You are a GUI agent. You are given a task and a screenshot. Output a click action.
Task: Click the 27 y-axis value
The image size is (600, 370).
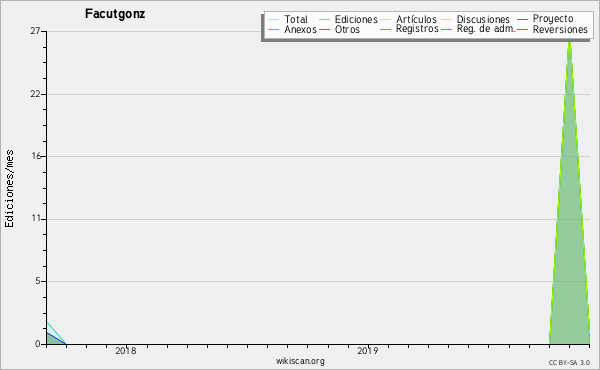35,31
